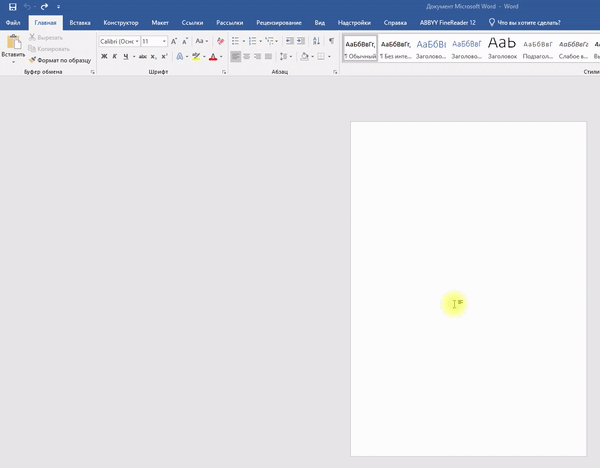Apply the Слабое выделение style
The height and width of the screenshot is (468, 600).
click(x=573, y=48)
